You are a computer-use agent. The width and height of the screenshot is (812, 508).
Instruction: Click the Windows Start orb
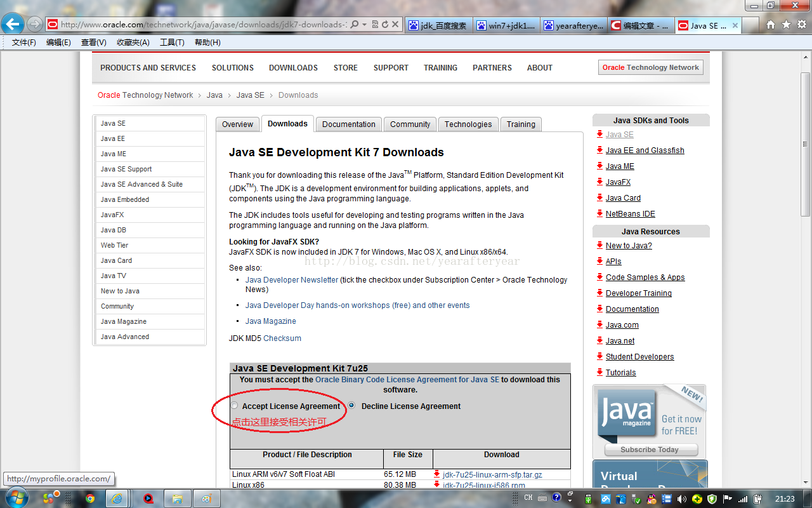click(x=15, y=498)
